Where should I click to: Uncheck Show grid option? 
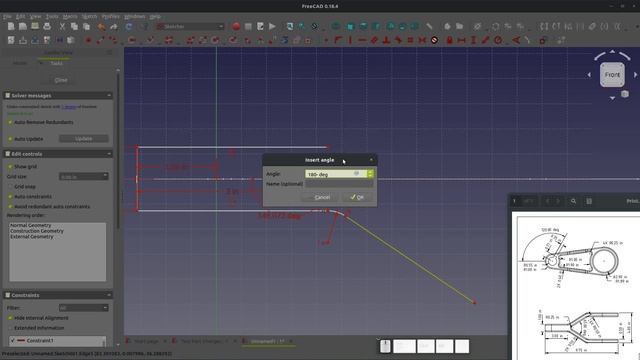coord(10,167)
